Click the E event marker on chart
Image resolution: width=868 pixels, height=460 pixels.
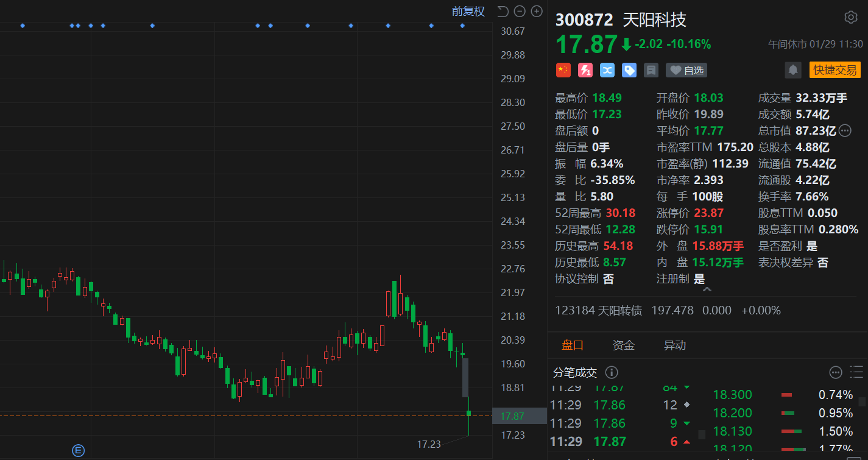(78, 450)
